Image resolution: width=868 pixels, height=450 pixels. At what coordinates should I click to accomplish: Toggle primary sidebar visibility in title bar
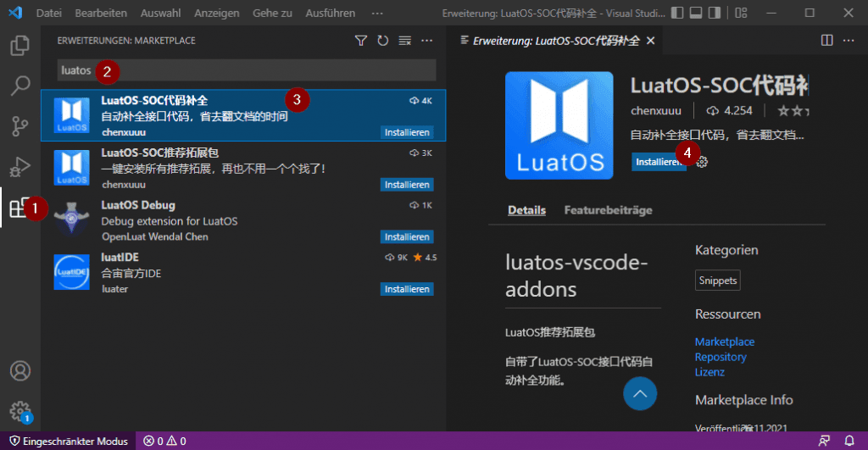coord(677,14)
